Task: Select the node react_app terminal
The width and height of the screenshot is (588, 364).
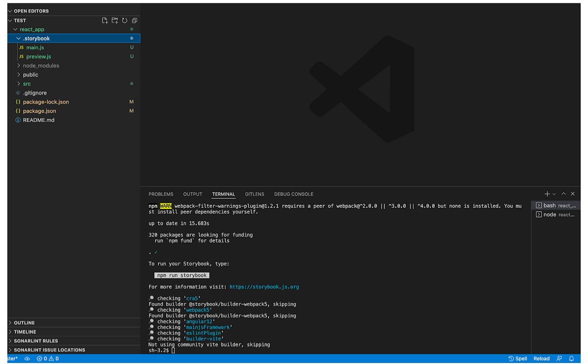Action: tap(556, 215)
